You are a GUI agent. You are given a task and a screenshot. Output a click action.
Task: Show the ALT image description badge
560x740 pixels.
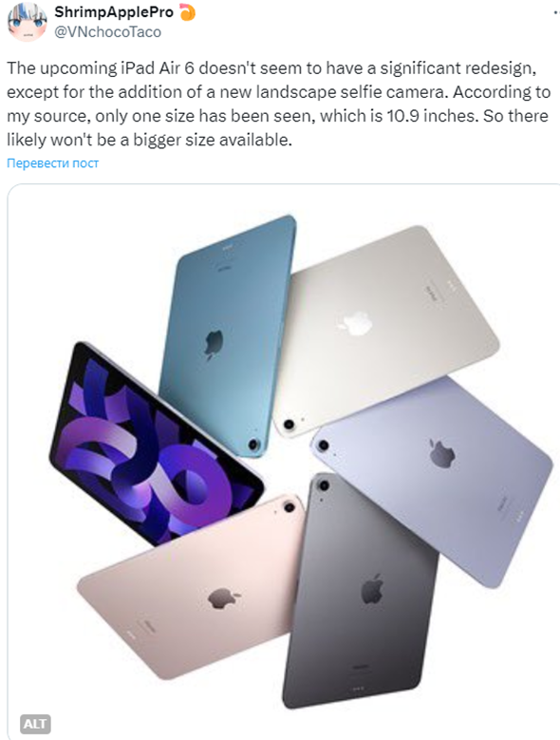[35, 724]
